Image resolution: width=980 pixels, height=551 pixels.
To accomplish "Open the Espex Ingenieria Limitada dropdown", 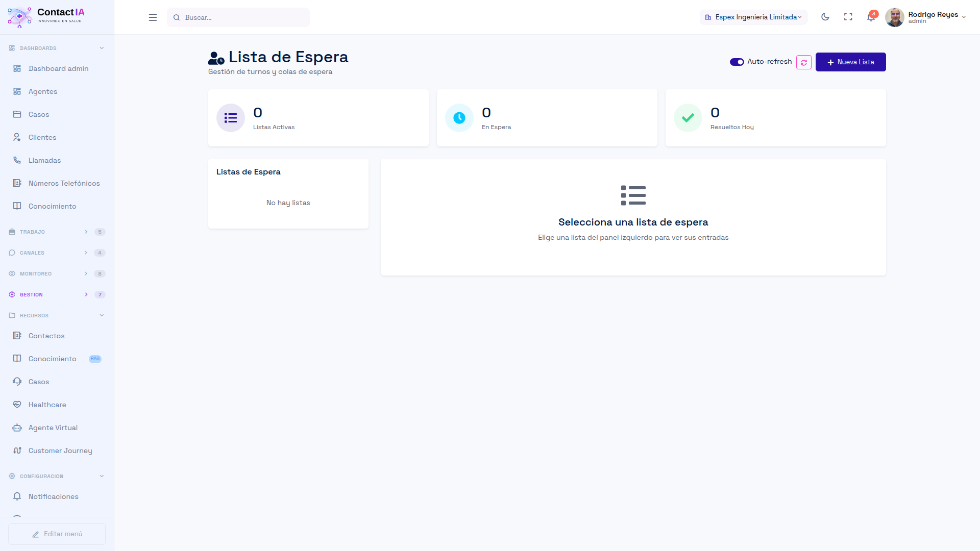I will point(753,17).
